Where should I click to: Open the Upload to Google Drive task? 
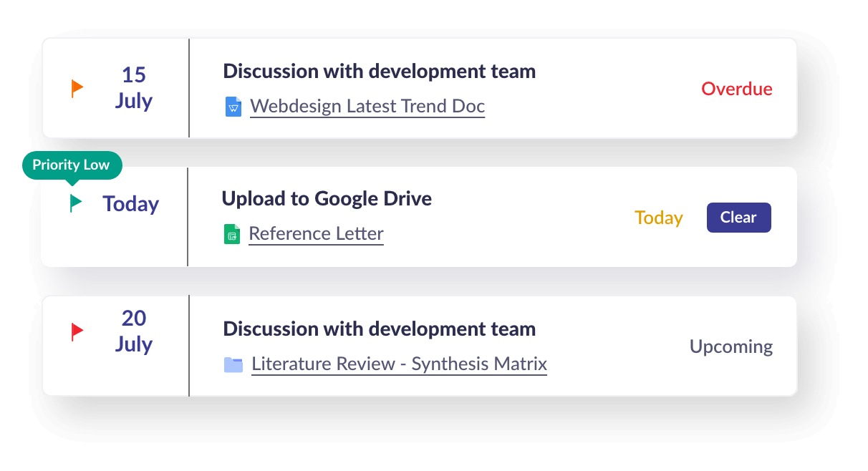click(x=327, y=198)
